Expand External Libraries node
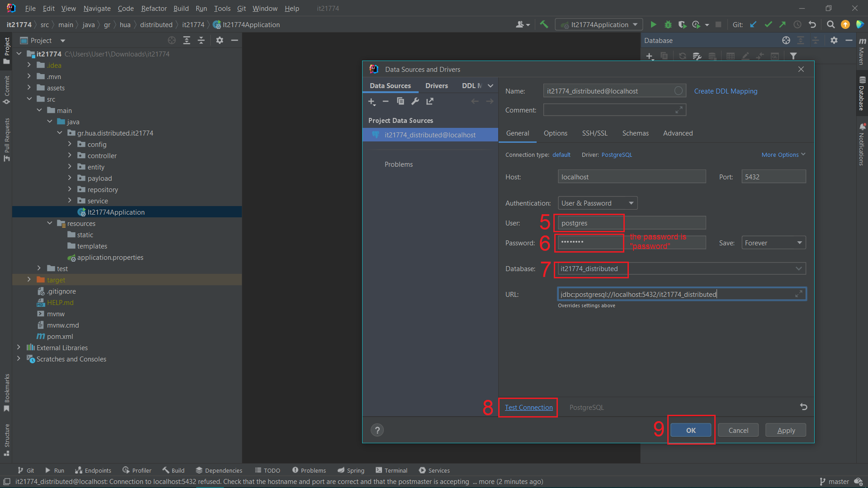The width and height of the screenshot is (868, 488). coord(19,347)
